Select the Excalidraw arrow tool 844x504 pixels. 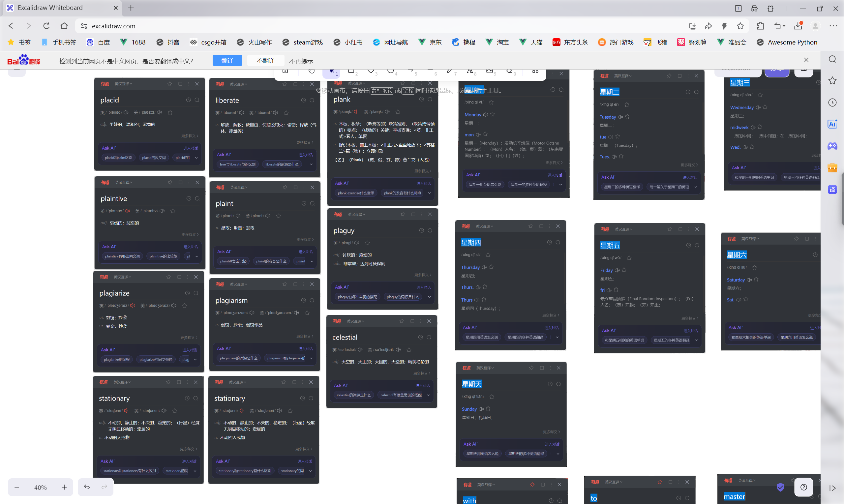click(x=410, y=71)
